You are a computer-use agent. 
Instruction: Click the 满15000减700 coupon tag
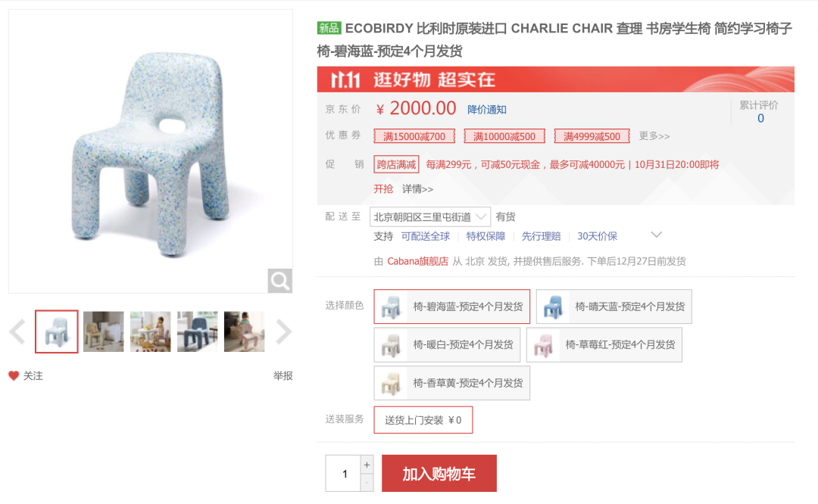pos(414,136)
